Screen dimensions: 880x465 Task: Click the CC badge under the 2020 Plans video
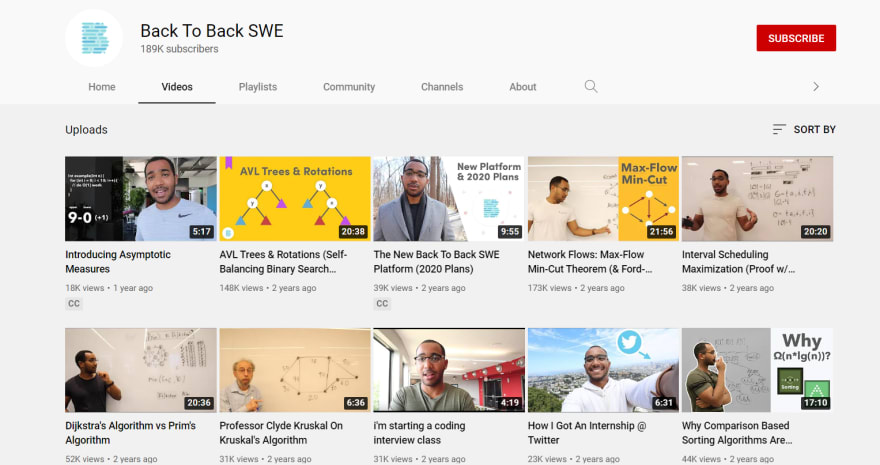click(x=382, y=303)
